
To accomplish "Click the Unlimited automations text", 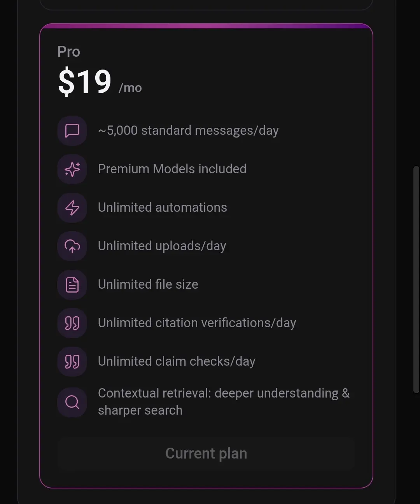I will (x=163, y=208).
